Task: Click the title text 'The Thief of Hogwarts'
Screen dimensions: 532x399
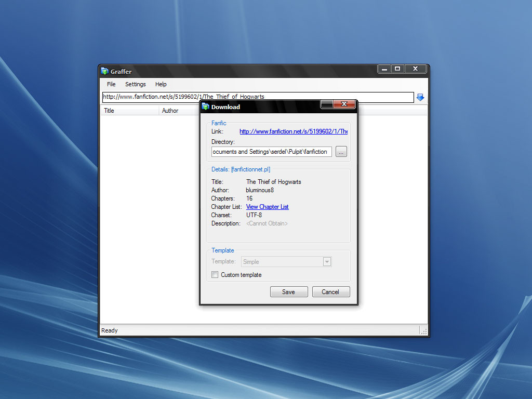Action: point(273,182)
